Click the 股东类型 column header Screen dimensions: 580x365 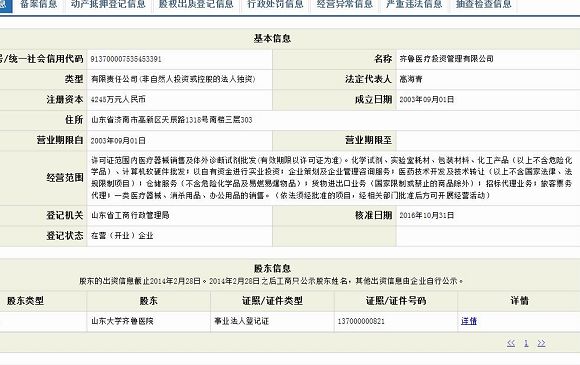pos(25,301)
